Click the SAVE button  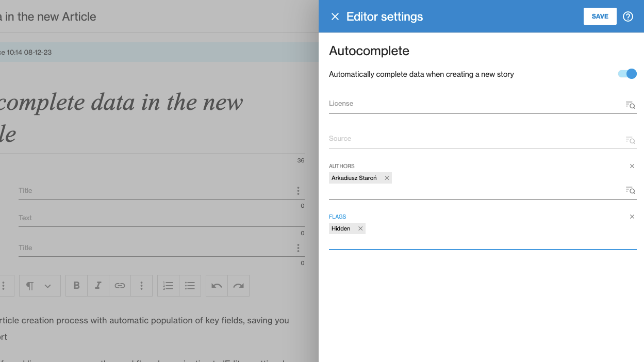(600, 17)
